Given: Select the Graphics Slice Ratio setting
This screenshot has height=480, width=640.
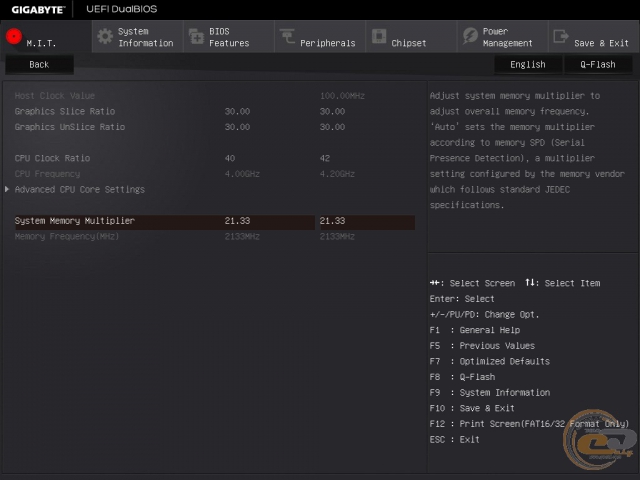Looking at the screenshot, I should [65, 111].
